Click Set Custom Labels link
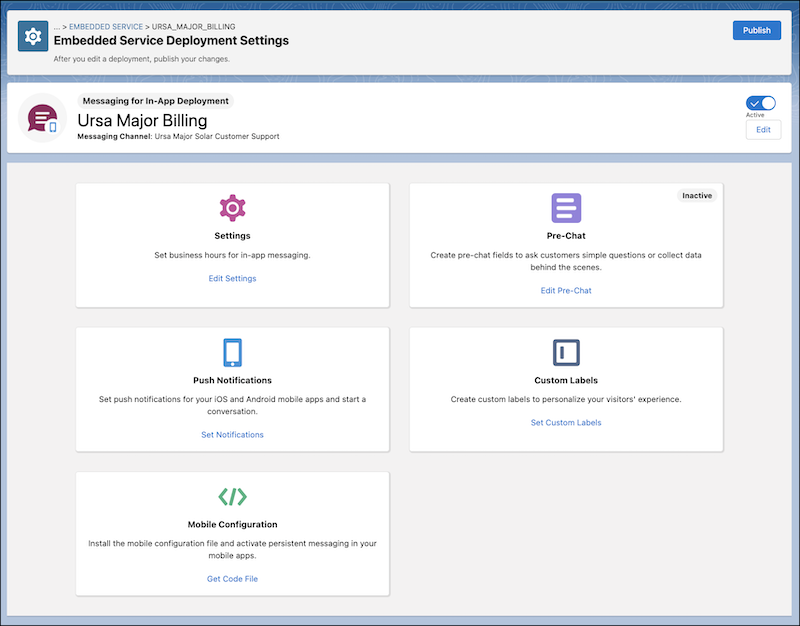Viewport: 800px width, 626px height. [566, 422]
